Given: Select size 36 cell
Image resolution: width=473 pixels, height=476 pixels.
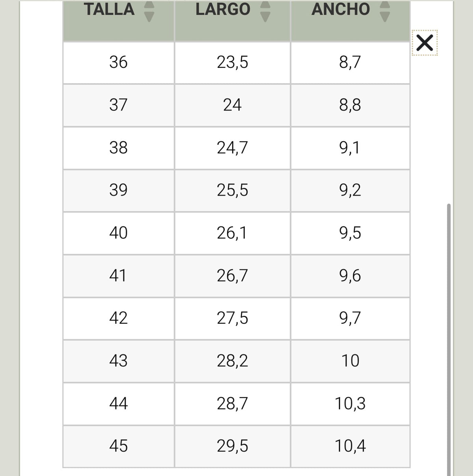Looking at the screenshot, I should tap(119, 62).
